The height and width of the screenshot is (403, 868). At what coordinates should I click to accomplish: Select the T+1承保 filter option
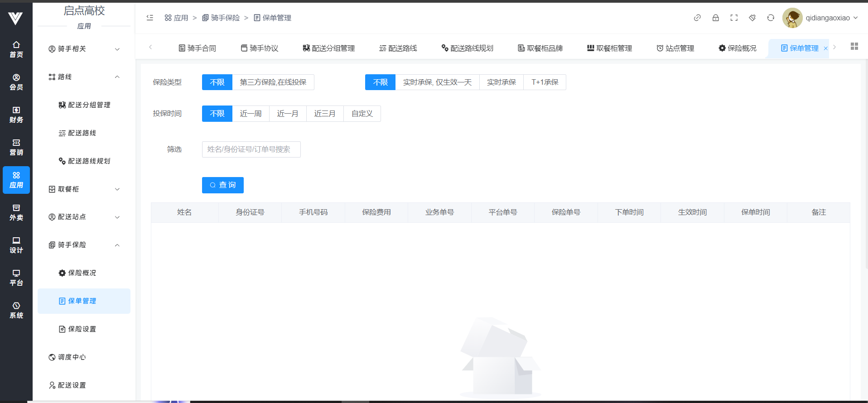545,82
